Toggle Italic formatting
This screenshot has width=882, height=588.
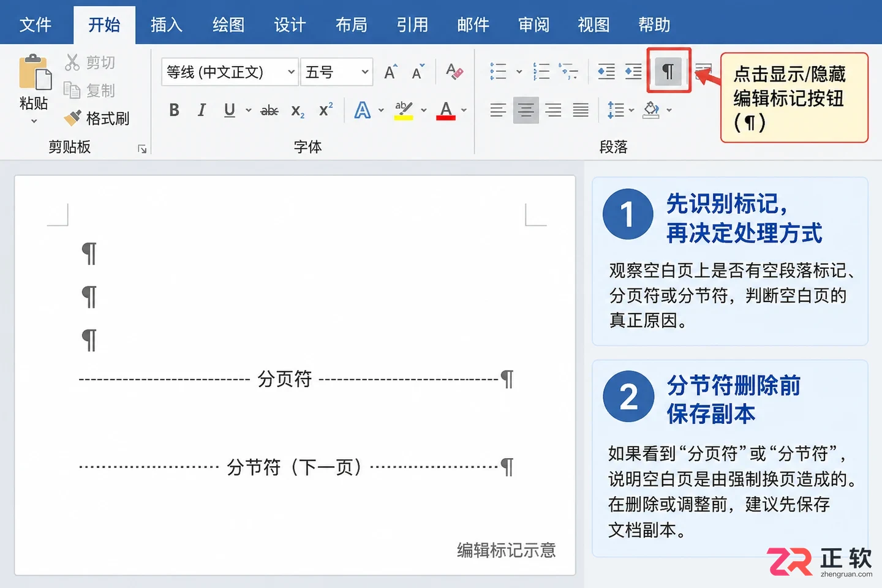pos(202,110)
